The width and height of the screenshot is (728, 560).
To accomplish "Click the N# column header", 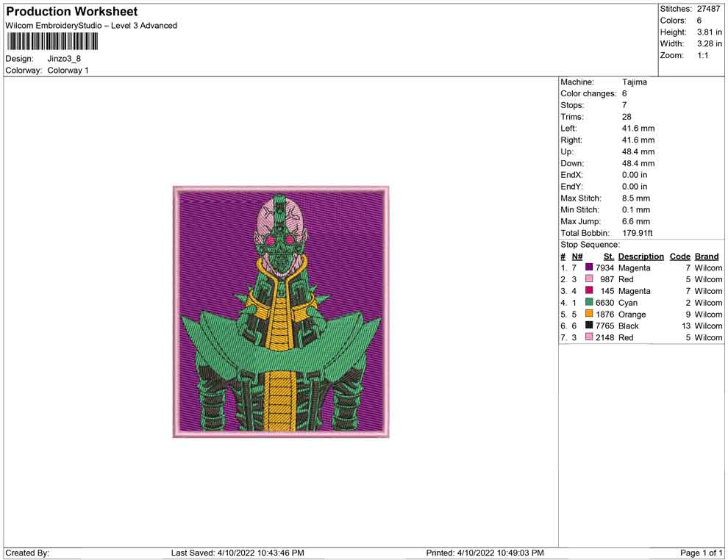I will click(x=577, y=256).
